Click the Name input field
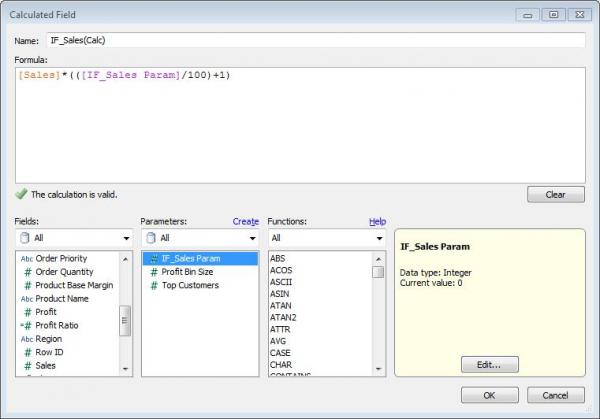Viewport: 600px width, 419px height. click(x=314, y=40)
